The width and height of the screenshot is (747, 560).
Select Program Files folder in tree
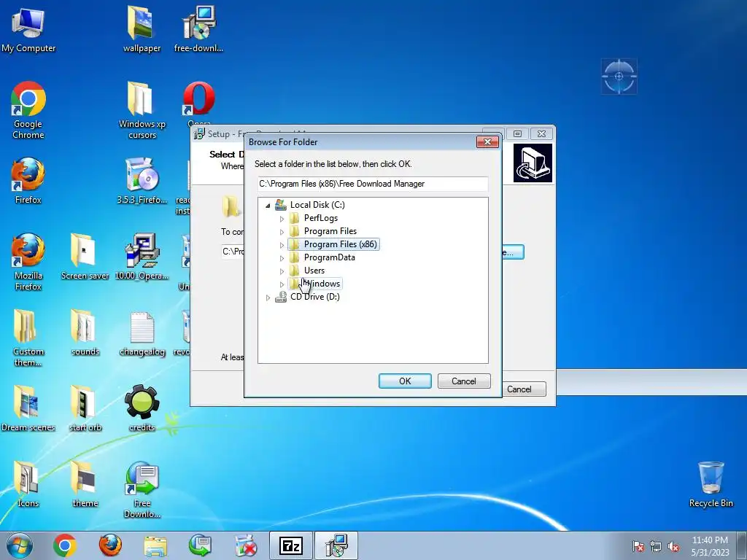330,231
